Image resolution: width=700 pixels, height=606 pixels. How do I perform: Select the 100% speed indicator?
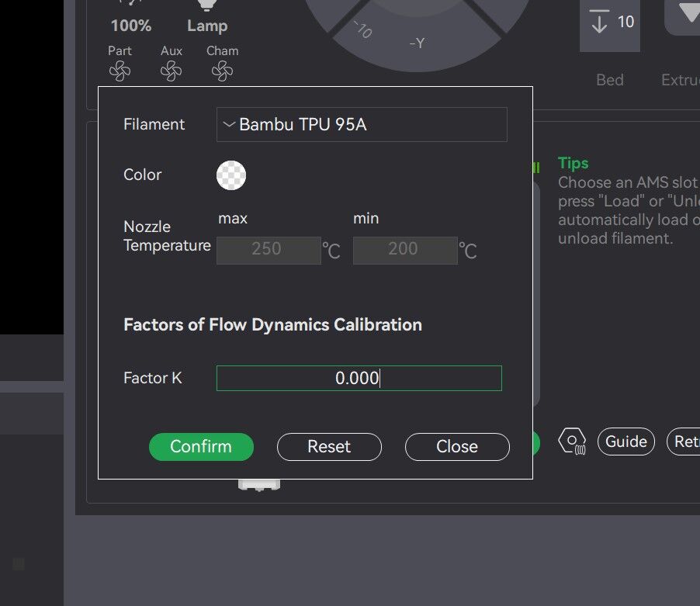[x=131, y=26]
